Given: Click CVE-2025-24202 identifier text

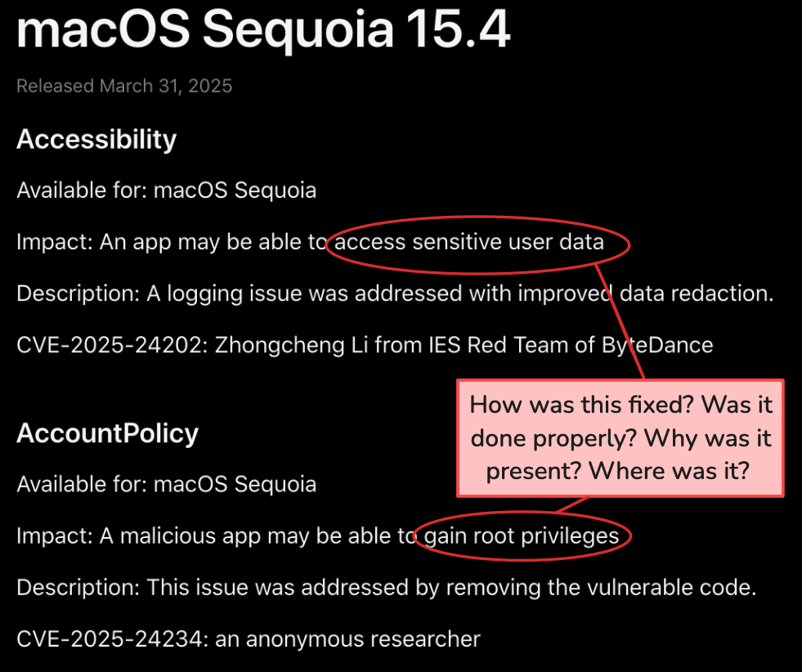Looking at the screenshot, I should click(x=112, y=345).
